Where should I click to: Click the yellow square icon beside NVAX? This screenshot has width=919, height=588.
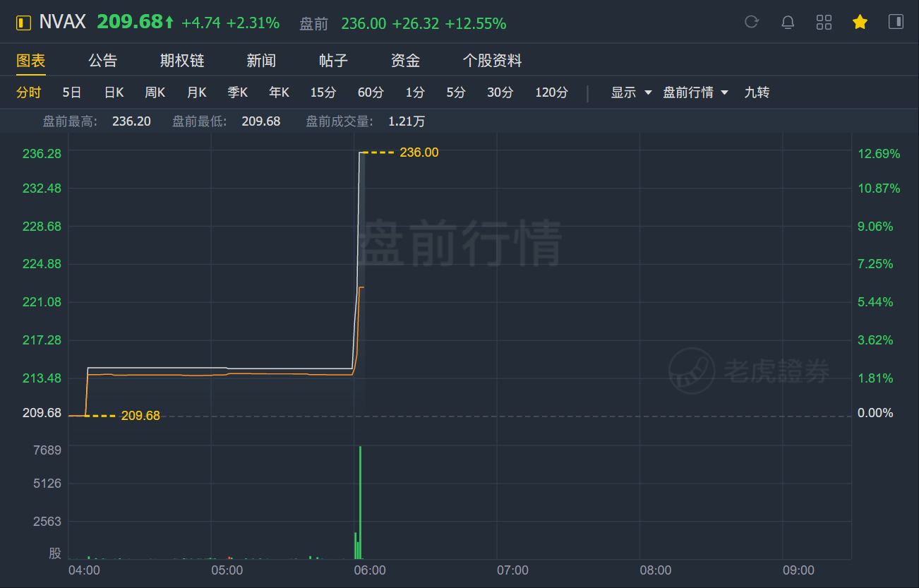pos(23,23)
